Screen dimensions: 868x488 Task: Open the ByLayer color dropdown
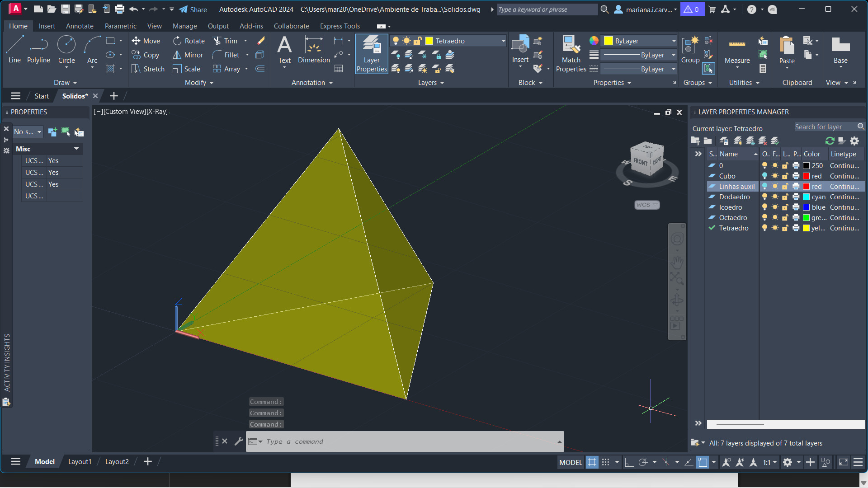(674, 41)
